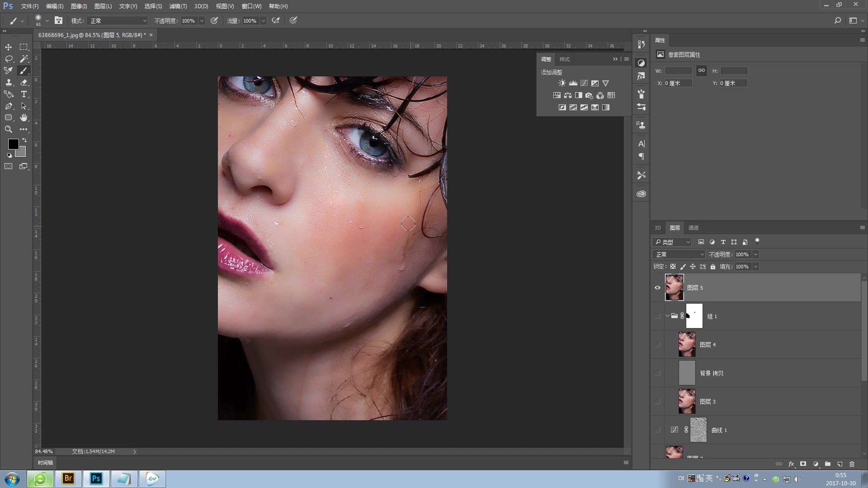Open the 滤镜(T) menu
The height and width of the screenshot is (488, 868).
pos(178,6)
